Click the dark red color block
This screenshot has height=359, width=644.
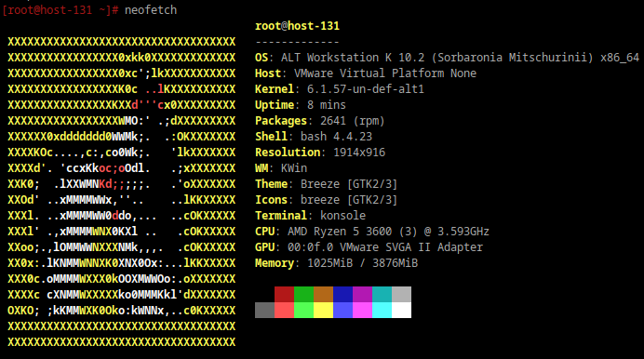point(284,294)
